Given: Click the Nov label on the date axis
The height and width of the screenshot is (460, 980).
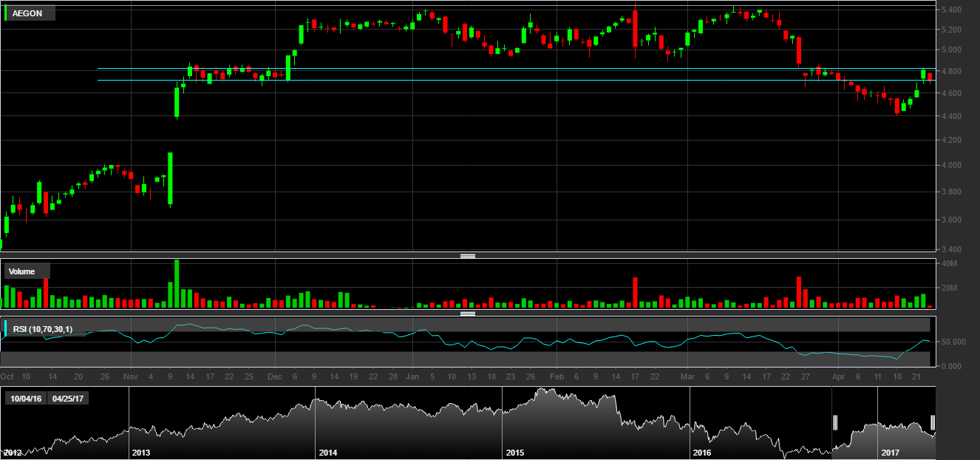Looking at the screenshot, I should 131,376.
